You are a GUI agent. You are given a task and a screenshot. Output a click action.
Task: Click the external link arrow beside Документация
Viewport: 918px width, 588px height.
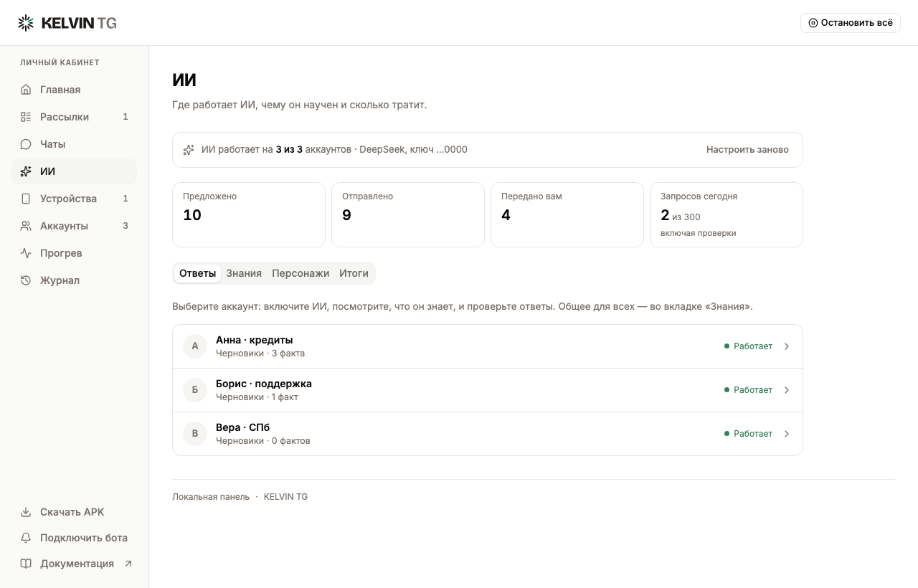(x=128, y=564)
